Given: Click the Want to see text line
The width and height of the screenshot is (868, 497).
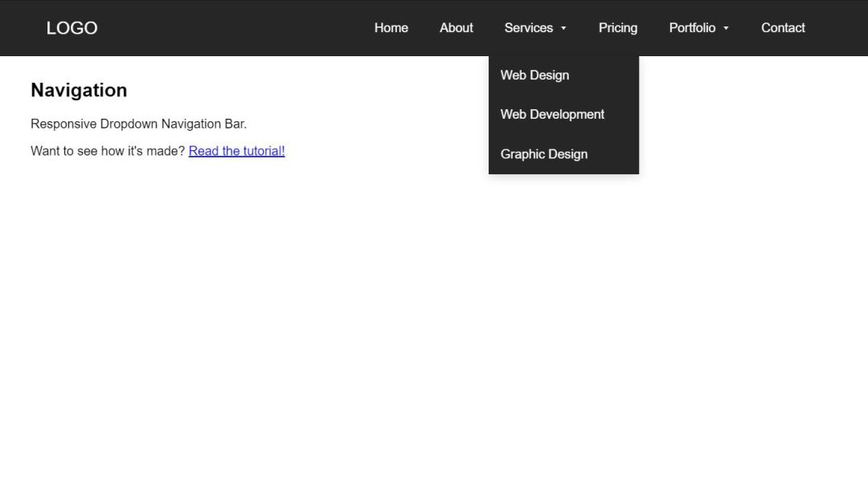Looking at the screenshot, I should tap(107, 150).
